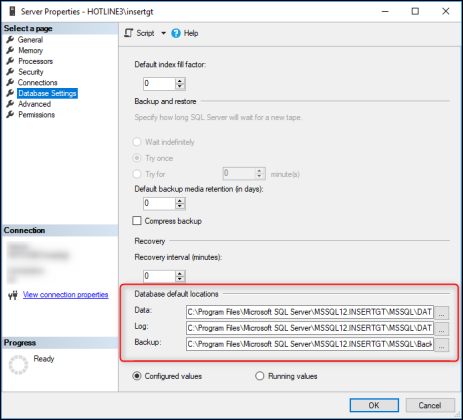This screenshot has height=420, width=463.
Task: Click wrench icon next to Connections
Action: click(x=10, y=82)
